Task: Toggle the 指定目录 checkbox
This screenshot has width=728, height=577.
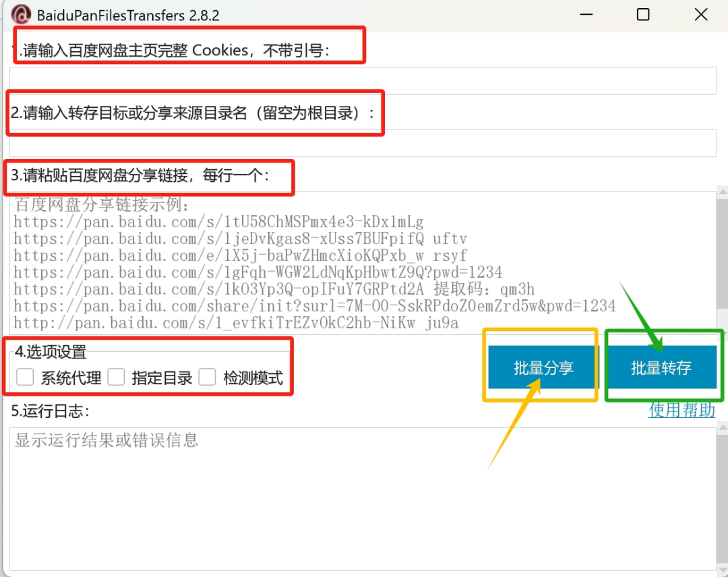Action: pos(116,377)
